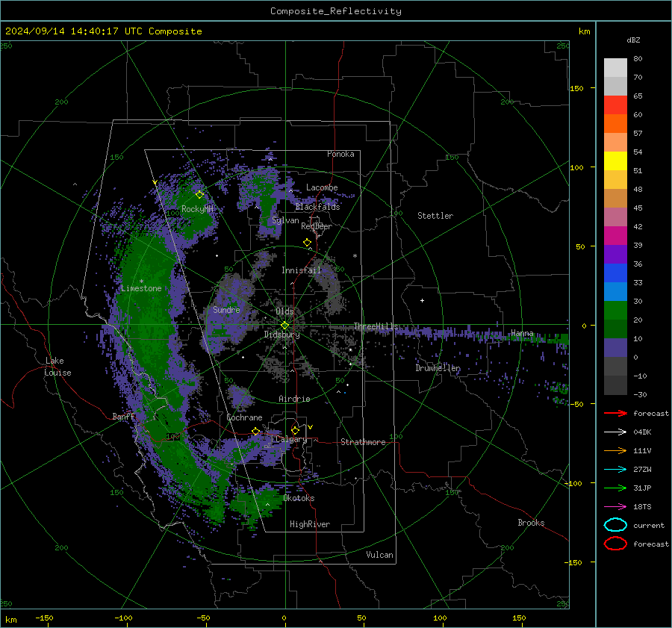Screen dimensions: 672x628
Task: Click the Innisfail label
Action: coord(302,270)
